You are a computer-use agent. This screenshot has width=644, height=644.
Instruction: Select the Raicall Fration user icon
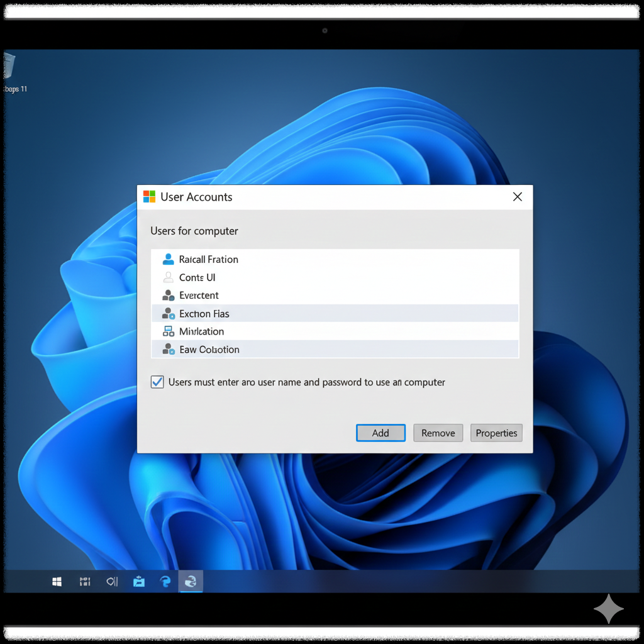tap(168, 259)
